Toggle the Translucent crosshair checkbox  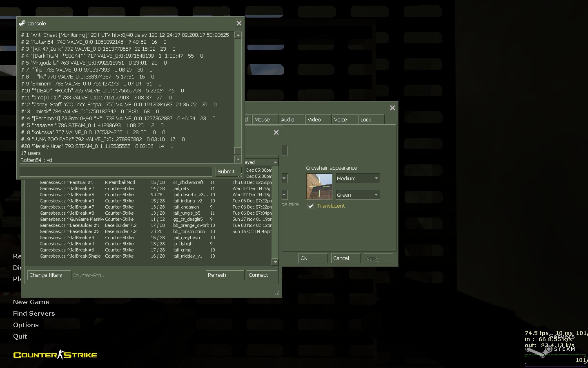[311, 206]
